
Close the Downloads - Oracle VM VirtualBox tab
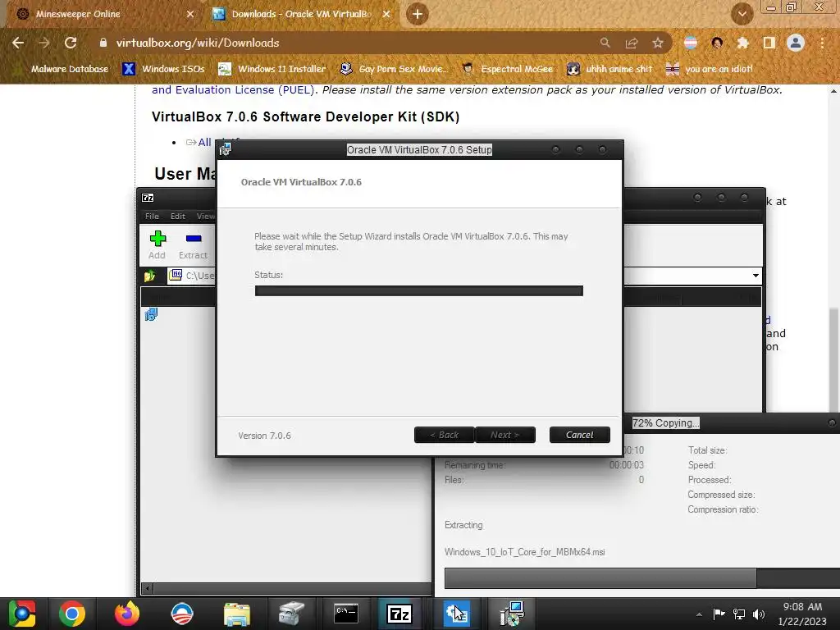(386, 14)
